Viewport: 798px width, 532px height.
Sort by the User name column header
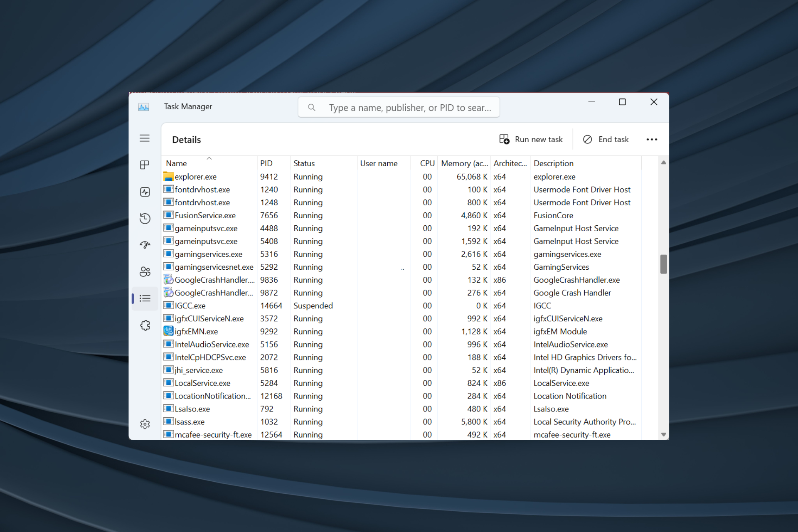384,163
